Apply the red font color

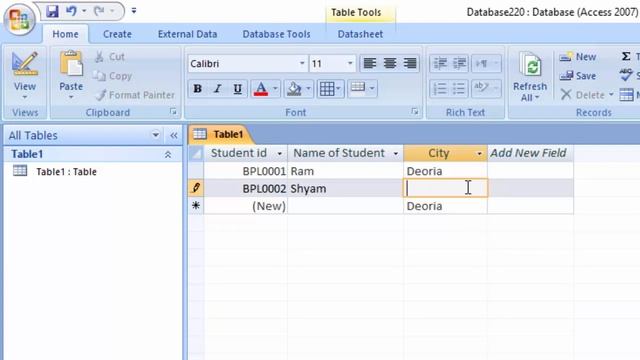[261, 89]
